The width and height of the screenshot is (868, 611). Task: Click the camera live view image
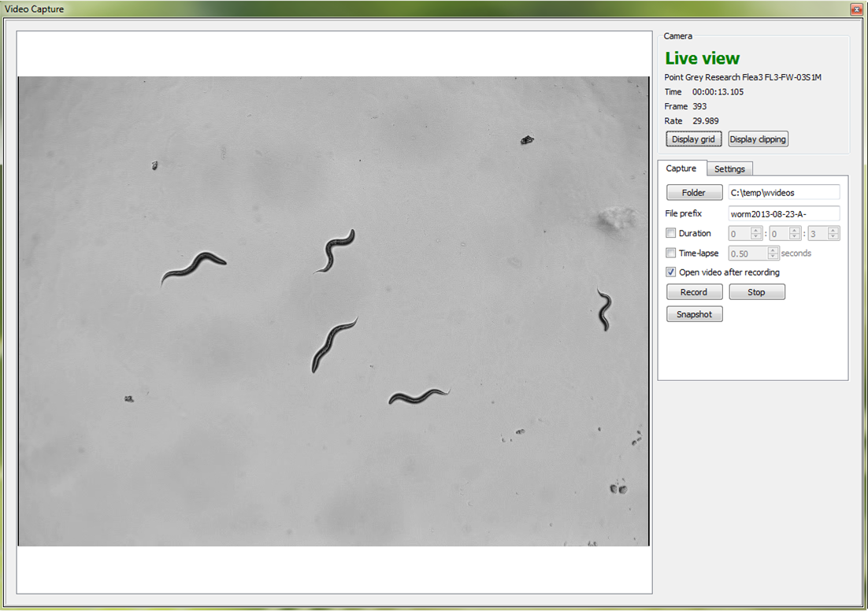(334, 311)
